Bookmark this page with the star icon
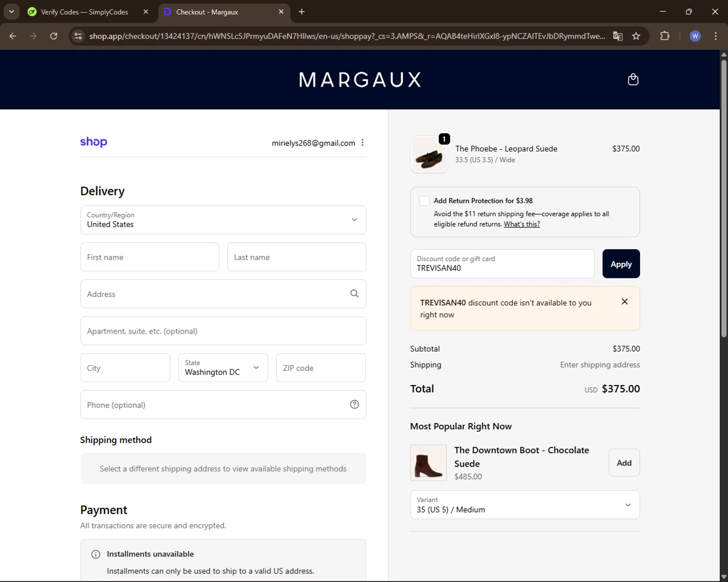 [636, 36]
